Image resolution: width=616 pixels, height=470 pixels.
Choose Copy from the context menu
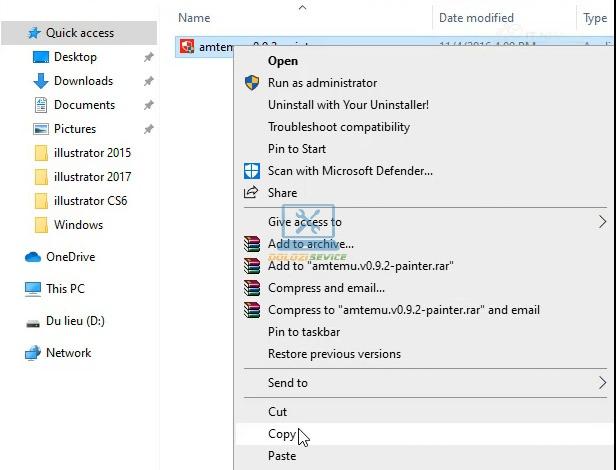click(x=282, y=434)
